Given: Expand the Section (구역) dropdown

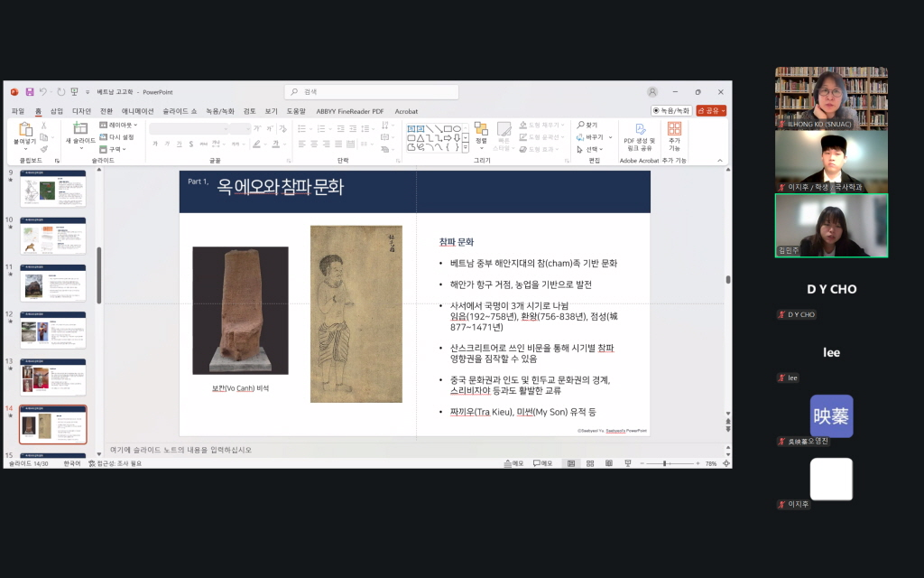Looking at the screenshot, I should pyautogui.click(x=113, y=149).
